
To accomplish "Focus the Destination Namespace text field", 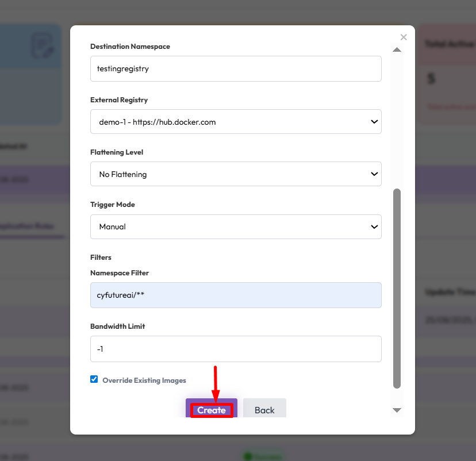I will (236, 68).
